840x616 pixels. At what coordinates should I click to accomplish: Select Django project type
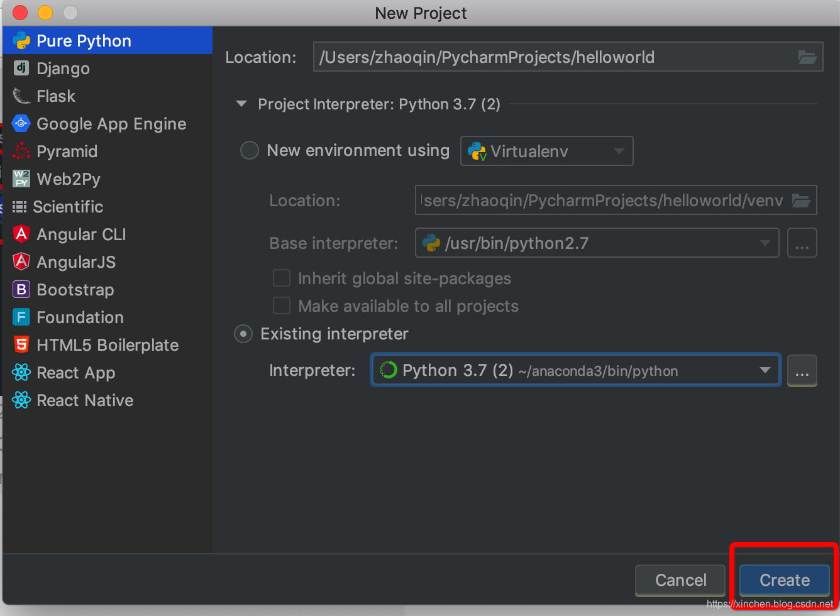pyautogui.click(x=108, y=68)
